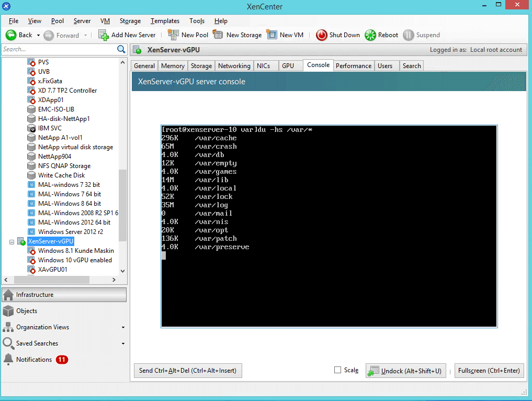Switch to the Memory tab

tap(173, 66)
